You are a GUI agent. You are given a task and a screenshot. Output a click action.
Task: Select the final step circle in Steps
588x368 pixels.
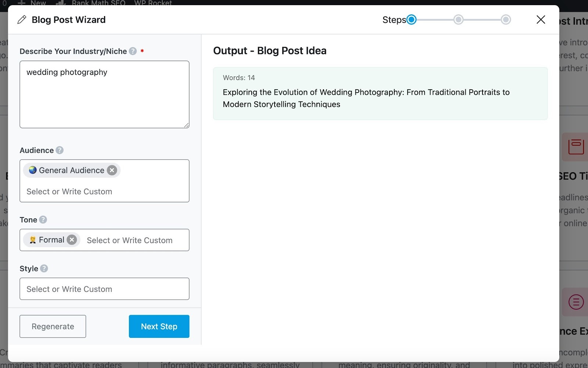pyautogui.click(x=506, y=19)
